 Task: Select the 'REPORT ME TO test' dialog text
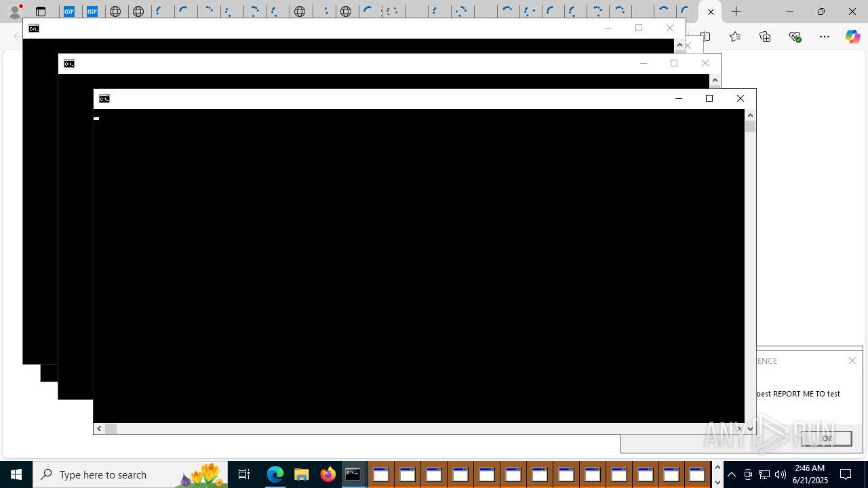[806, 393]
